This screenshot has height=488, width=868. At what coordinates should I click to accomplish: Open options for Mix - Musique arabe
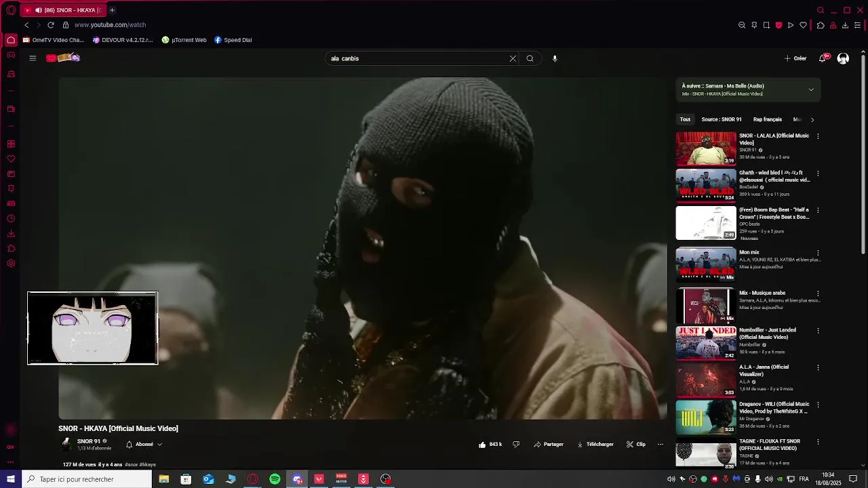(818, 293)
